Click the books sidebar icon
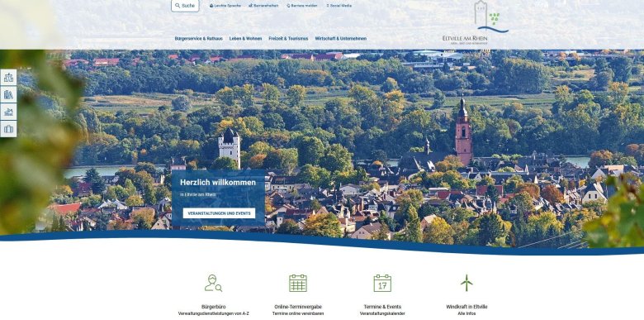Screen dimensions: 644x320 pyautogui.click(x=8, y=94)
